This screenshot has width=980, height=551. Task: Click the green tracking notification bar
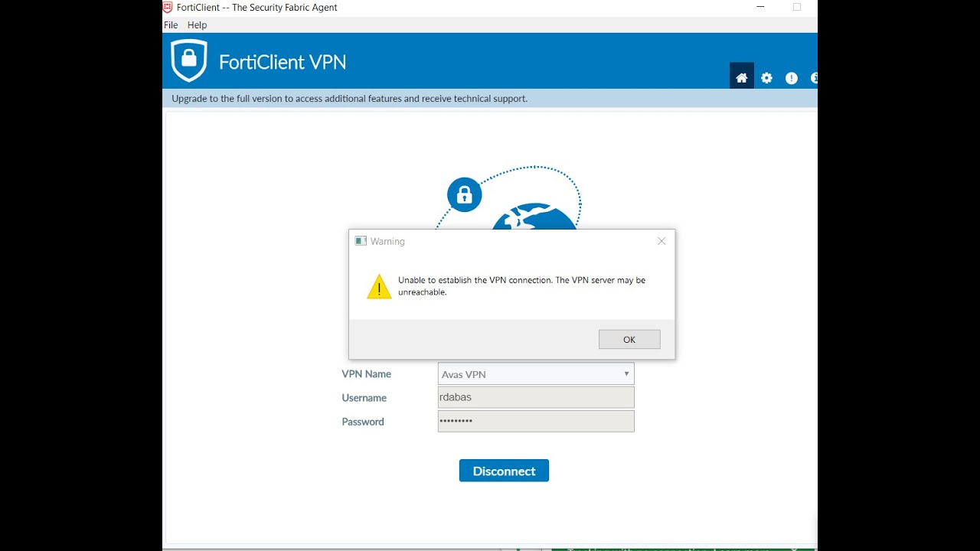pyautogui.click(x=674, y=547)
